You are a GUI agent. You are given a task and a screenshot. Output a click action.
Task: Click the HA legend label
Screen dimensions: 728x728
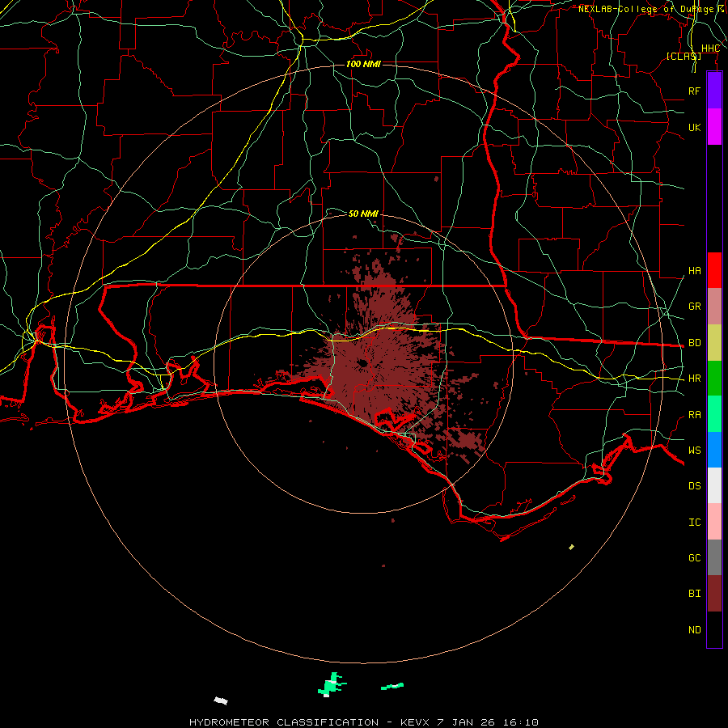(x=694, y=271)
